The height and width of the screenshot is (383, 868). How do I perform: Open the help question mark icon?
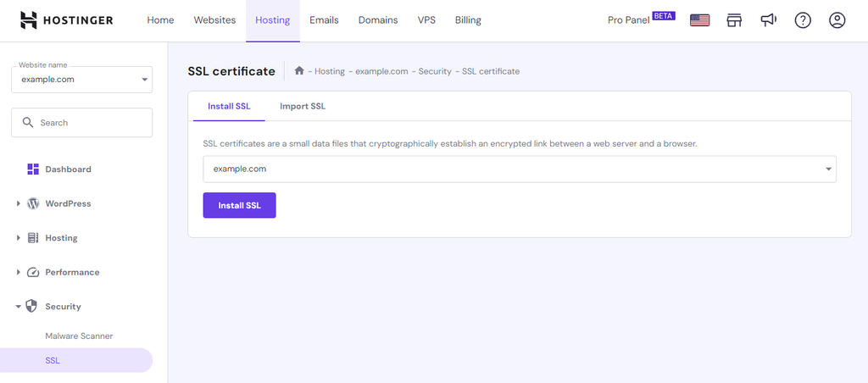click(803, 20)
